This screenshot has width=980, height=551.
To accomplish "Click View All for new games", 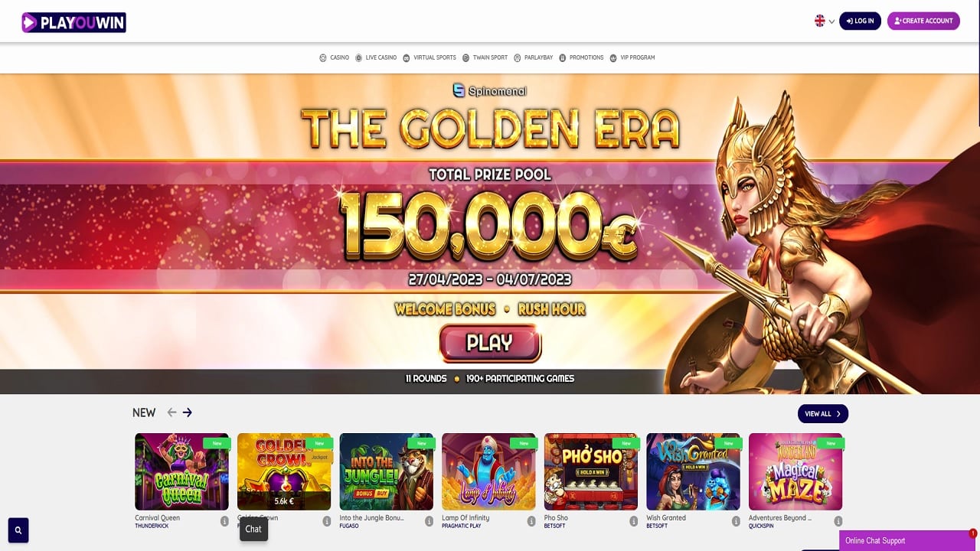I will pos(823,414).
